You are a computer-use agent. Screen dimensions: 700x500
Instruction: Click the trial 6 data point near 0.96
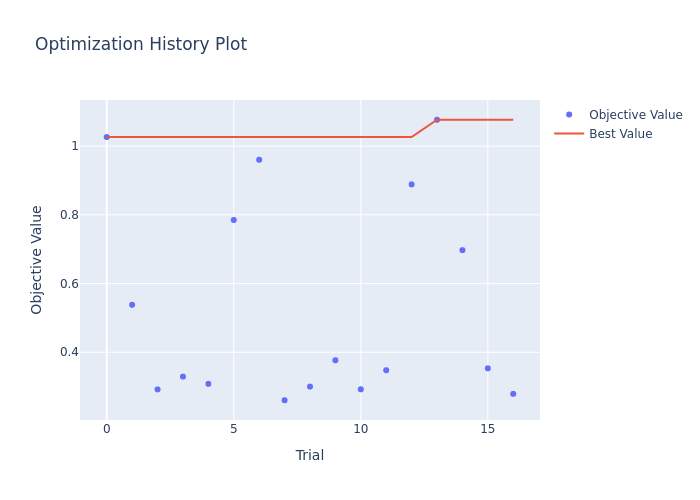(x=259, y=160)
